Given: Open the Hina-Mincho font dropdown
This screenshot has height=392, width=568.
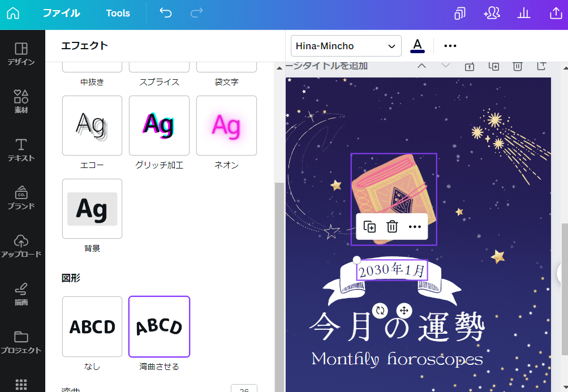Looking at the screenshot, I should point(346,46).
